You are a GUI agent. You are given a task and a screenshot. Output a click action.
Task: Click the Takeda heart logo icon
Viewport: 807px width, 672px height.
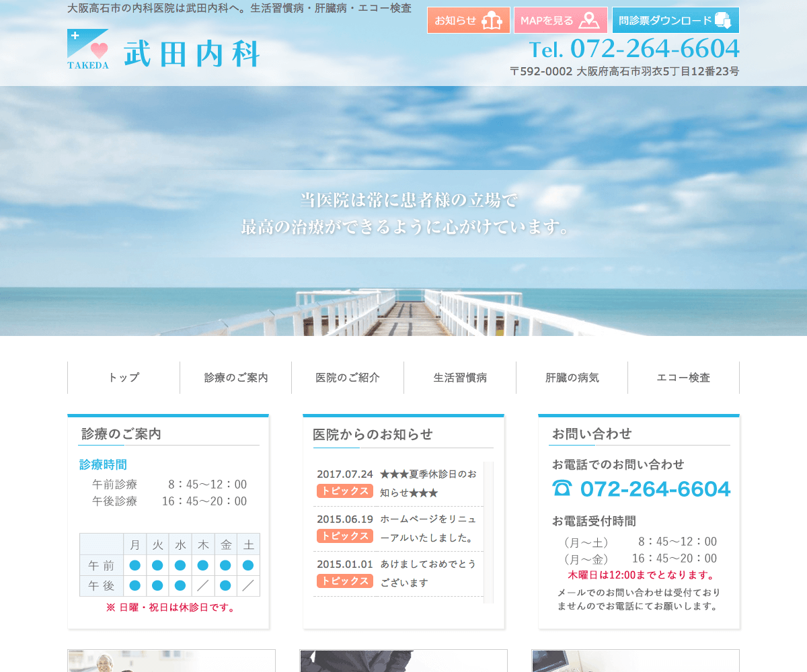click(x=88, y=48)
